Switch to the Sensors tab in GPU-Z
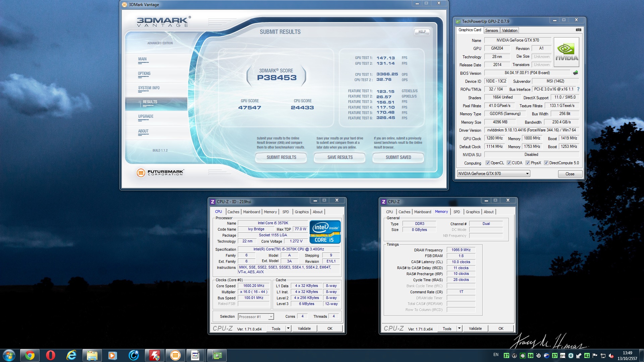Viewport: 644px width, 362px height. pos(491,30)
